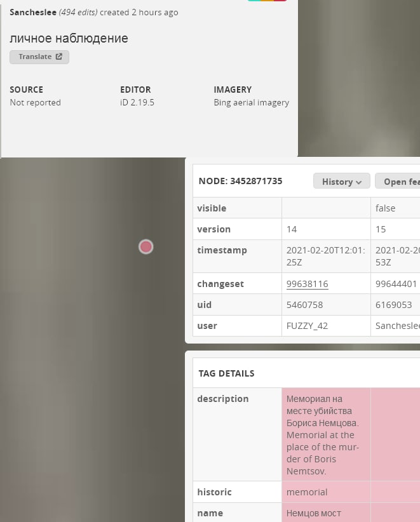This screenshot has height=522, width=420.
Task: Open changeset 99638116 link
Action: pyautogui.click(x=307, y=284)
